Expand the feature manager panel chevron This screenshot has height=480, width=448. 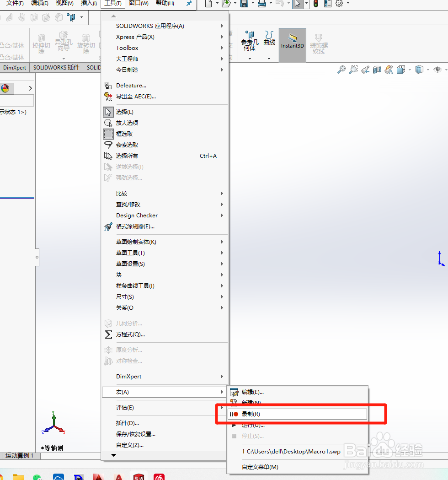30,88
